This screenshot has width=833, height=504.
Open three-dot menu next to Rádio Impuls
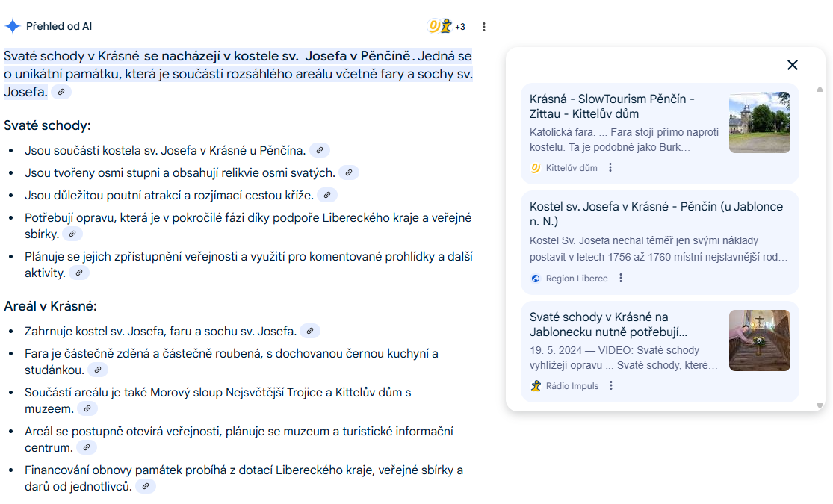611,385
